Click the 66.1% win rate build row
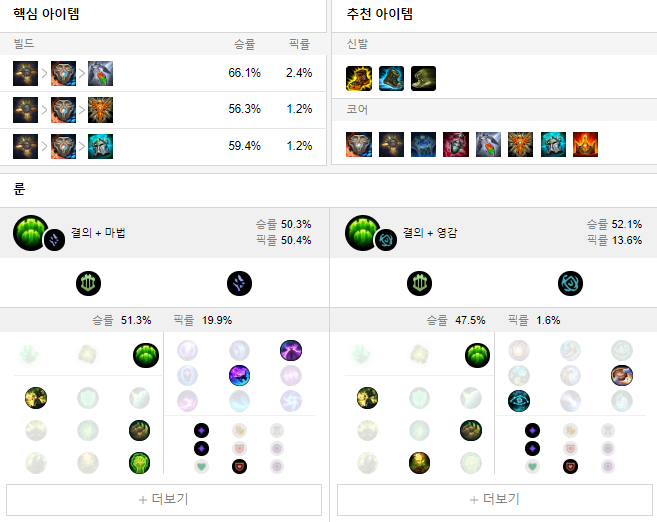657x522 pixels. pyautogui.click(x=163, y=73)
